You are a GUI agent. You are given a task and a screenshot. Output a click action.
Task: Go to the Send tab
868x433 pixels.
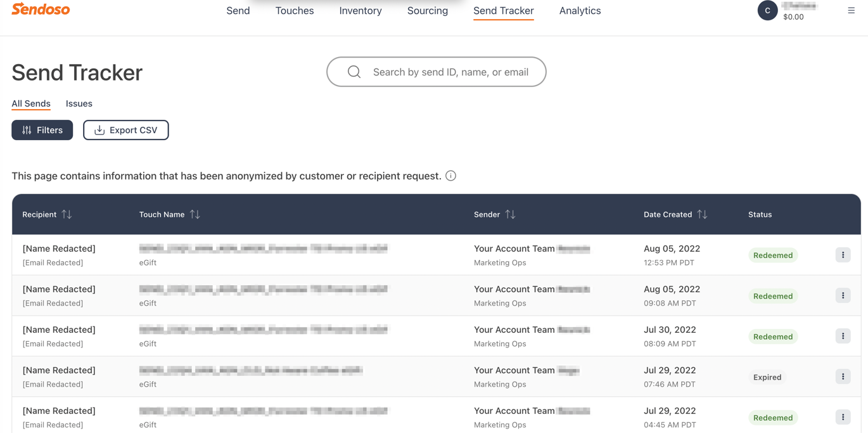pyautogui.click(x=238, y=11)
